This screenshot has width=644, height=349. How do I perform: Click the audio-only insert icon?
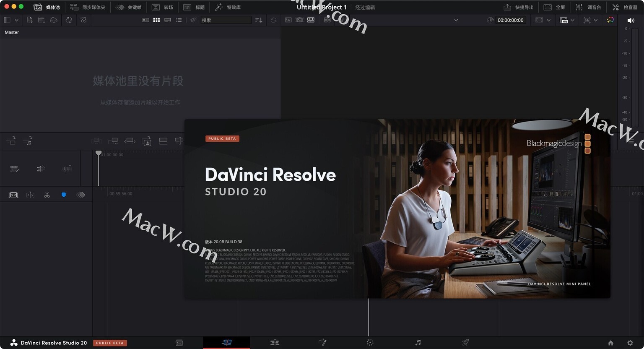(28, 141)
